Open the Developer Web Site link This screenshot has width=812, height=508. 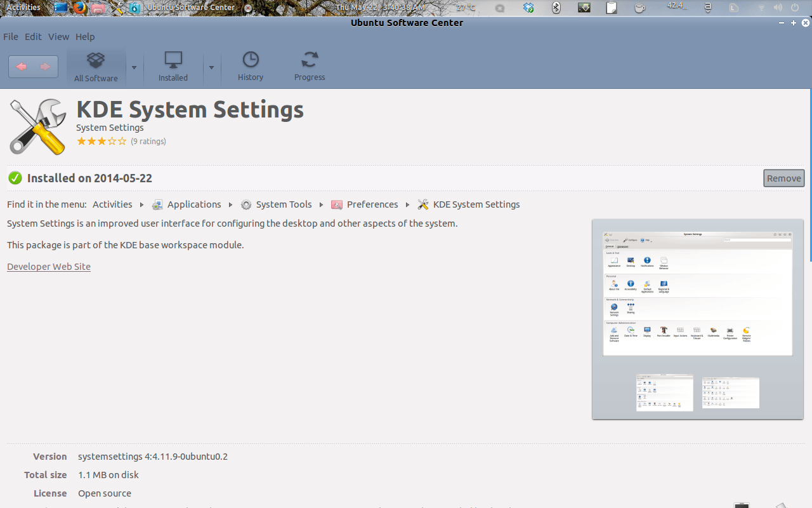click(49, 267)
